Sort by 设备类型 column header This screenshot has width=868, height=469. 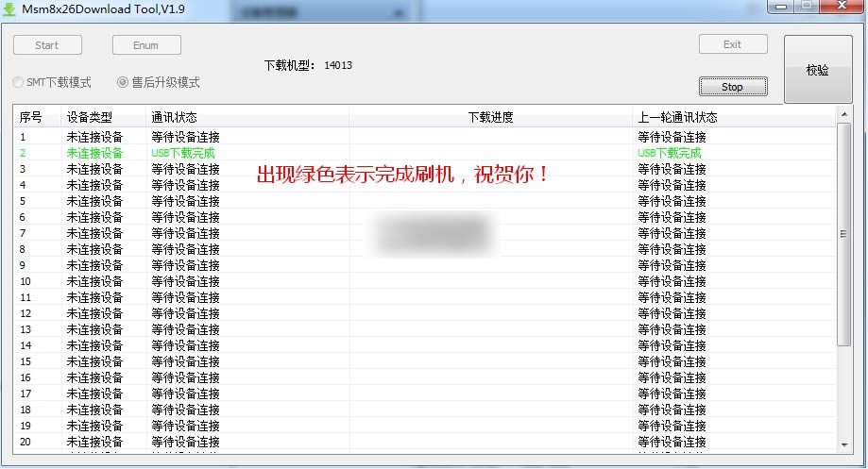coord(90,117)
